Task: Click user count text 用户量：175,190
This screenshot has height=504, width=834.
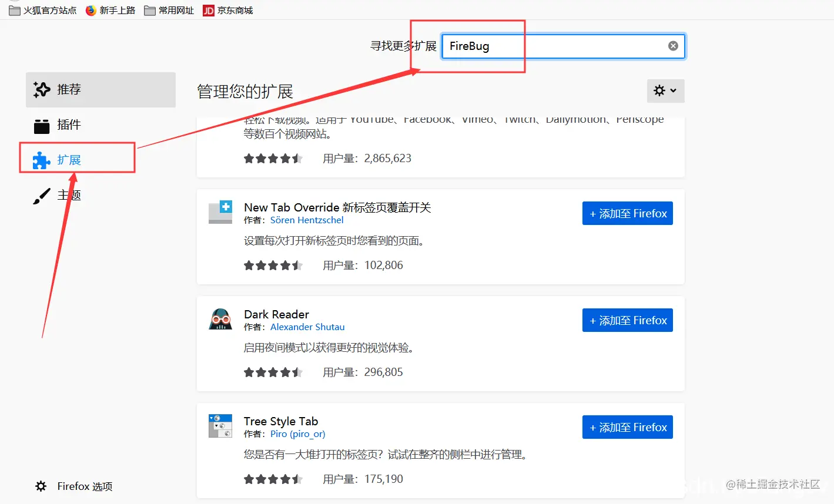Action: point(363,479)
